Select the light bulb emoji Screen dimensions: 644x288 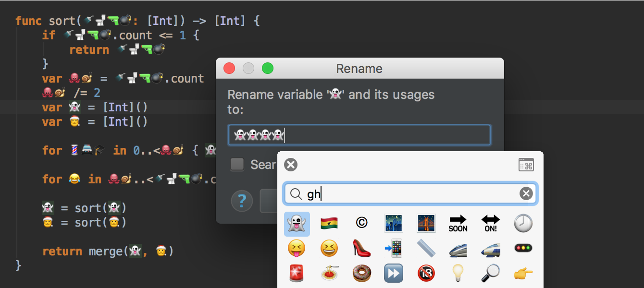click(458, 273)
